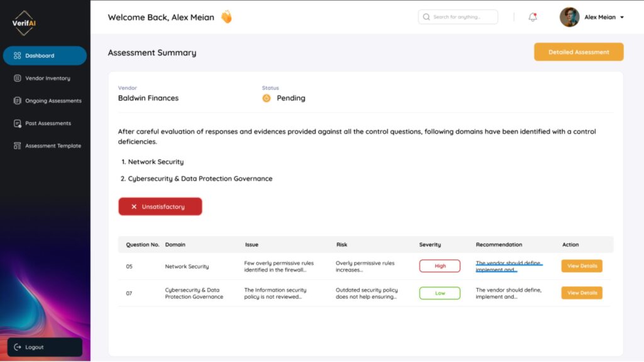Click the VerifAI logo
The width and height of the screenshot is (644, 362).
pyautogui.click(x=24, y=23)
